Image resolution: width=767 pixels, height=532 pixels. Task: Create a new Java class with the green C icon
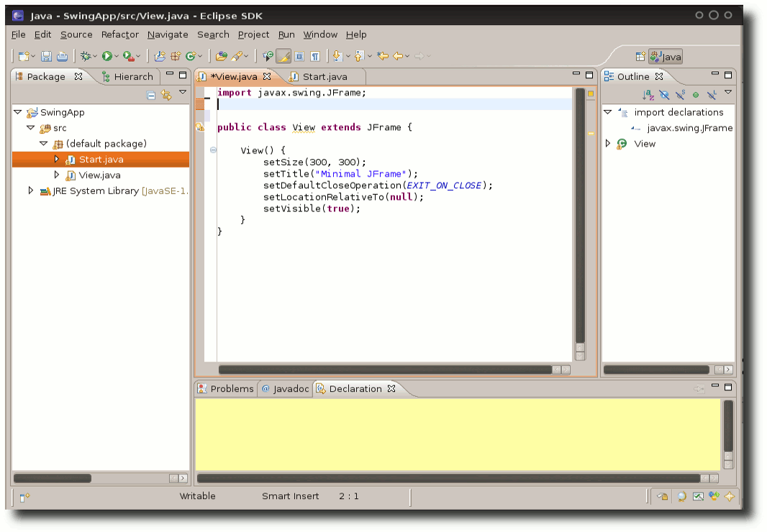tap(191, 56)
